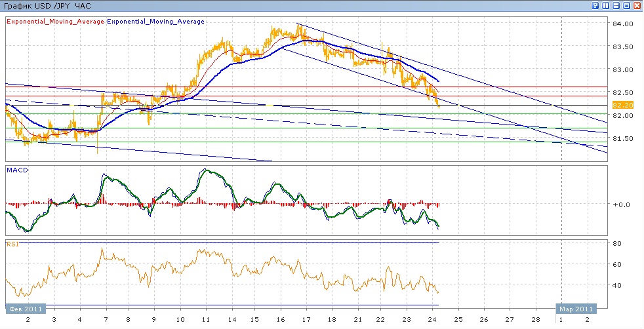The width and height of the screenshot is (644, 329).
Task: Click the red Exponential_Moving_Average legend label
Action: tap(55, 22)
